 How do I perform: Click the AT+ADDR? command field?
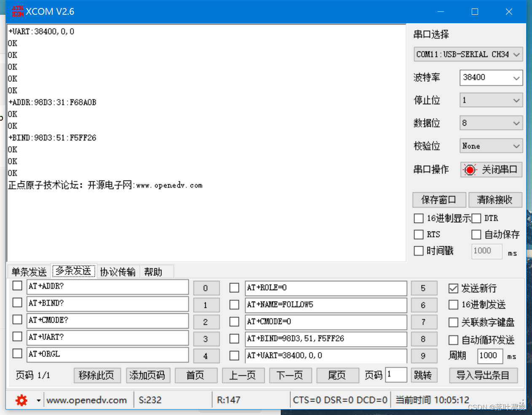(107, 287)
